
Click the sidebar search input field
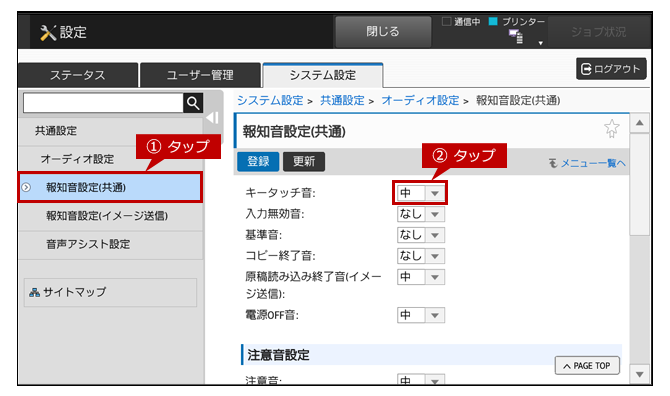103,103
